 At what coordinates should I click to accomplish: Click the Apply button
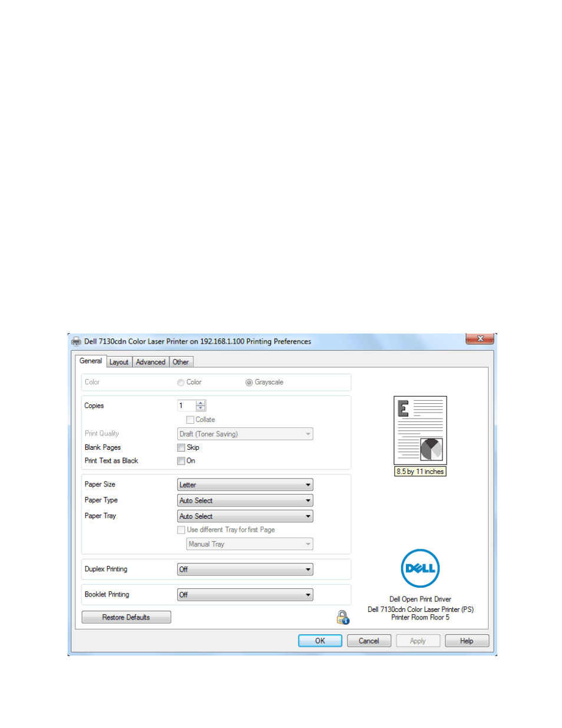pos(418,641)
